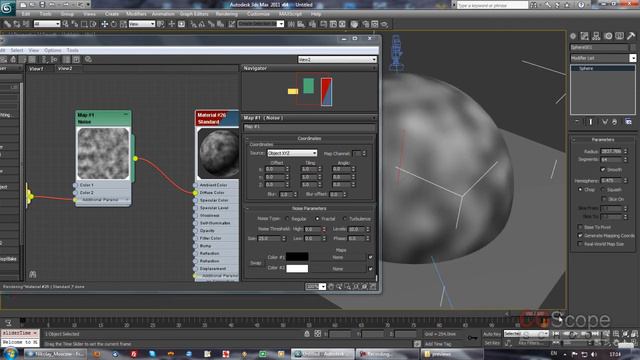Open the Modifiers menu
The height and width of the screenshot is (360, 640).
pos(136,14)
